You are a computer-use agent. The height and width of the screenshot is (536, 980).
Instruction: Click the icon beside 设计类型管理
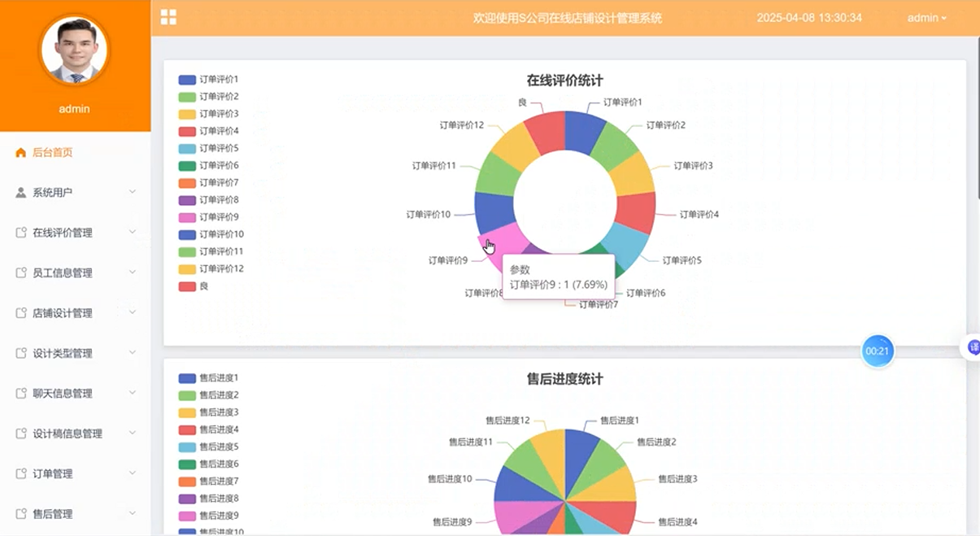click(x=21, y=353)
